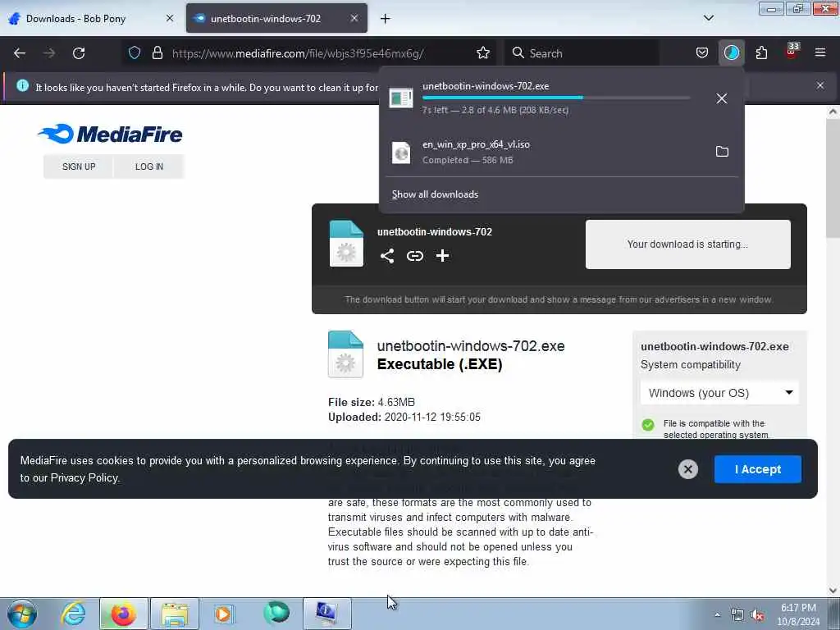This screenshot has width=840, height=630.
Task: Click the 'File size: 4.63MB' text
Action: pos(372,402)
